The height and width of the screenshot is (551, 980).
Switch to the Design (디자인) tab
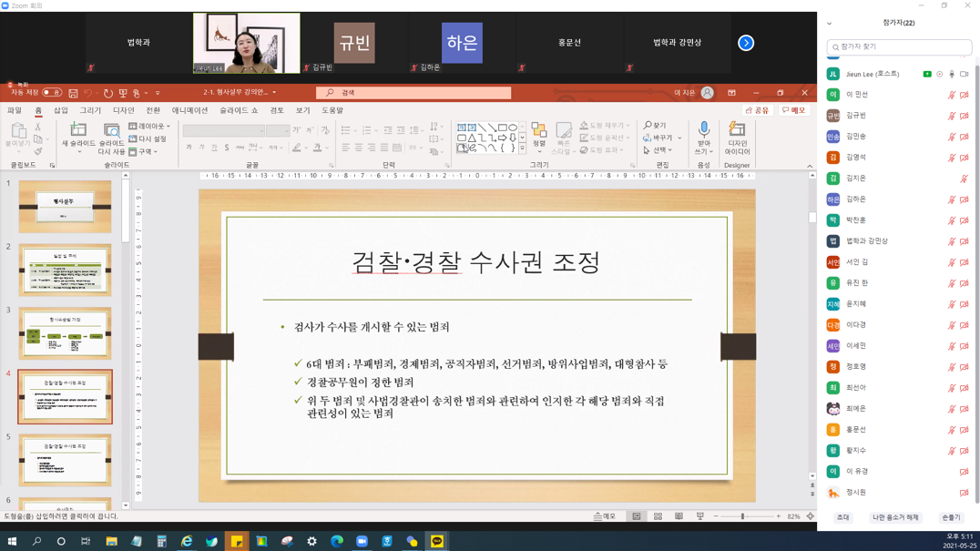click(x=123, y=110)
